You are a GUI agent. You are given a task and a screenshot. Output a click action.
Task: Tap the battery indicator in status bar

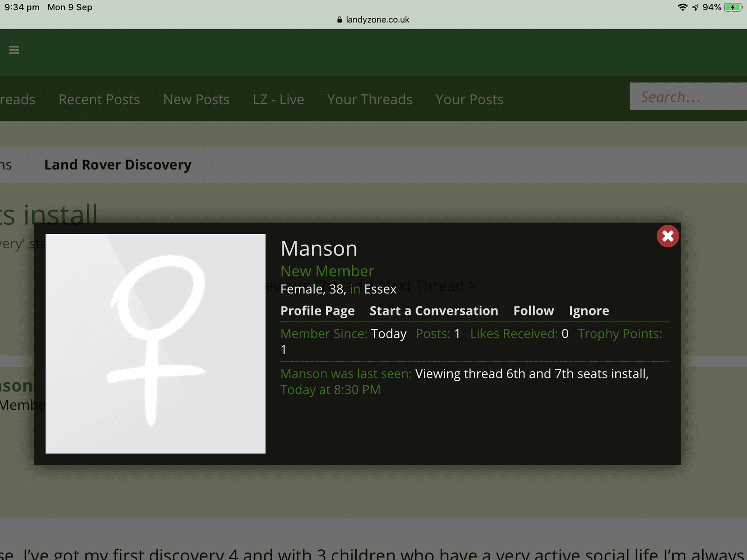pyautogui.click(x=733, y=7)
